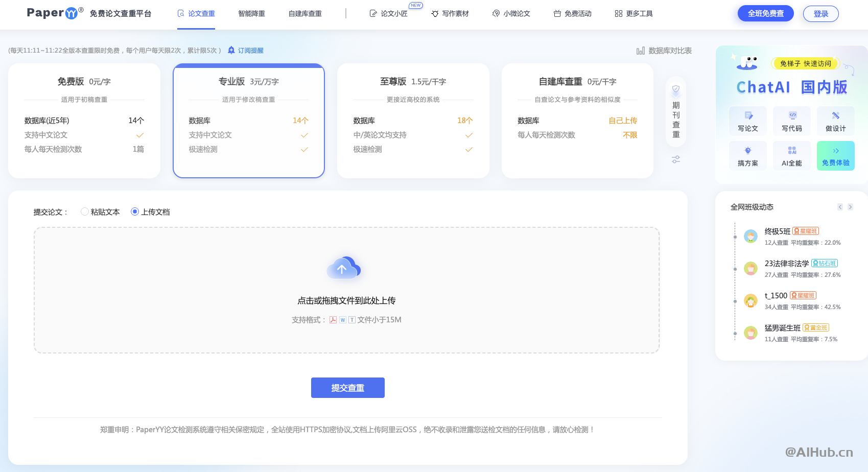
Task: Switch to the 智能降重 tab
Action: coord(251,14)
